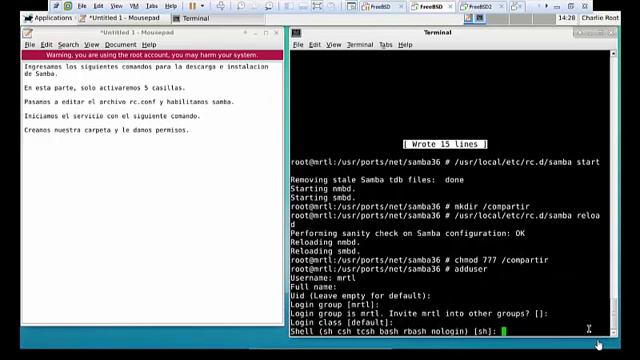This screenshot has height=360, width=640.
Task: Open Terminal File menu
Action: pos(298,45)
